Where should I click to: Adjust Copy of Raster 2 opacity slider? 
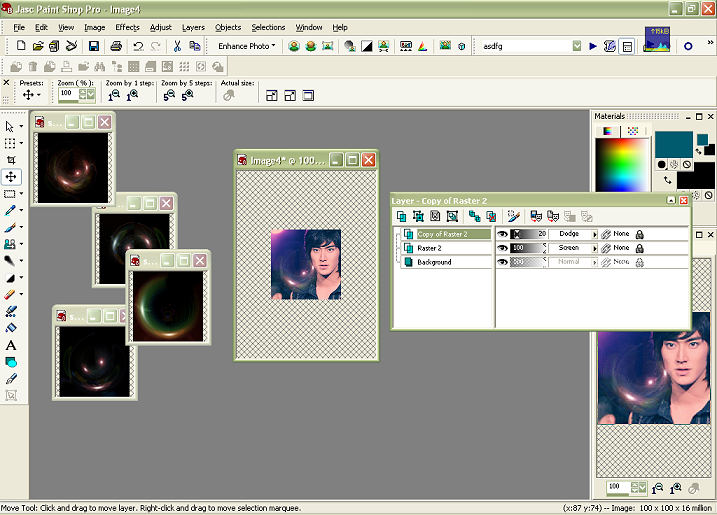coord(528,234)
